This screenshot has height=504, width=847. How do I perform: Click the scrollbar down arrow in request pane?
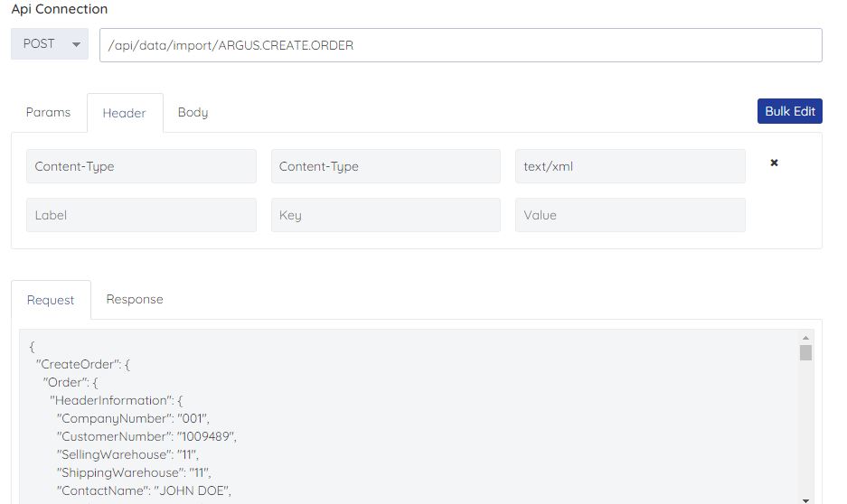(x=805, y=500)
